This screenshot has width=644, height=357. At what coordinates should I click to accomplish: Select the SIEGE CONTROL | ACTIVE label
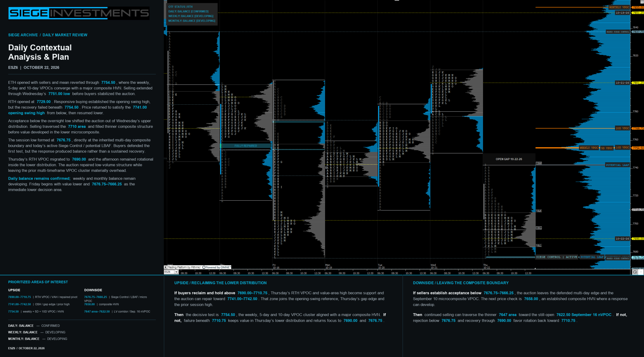(557, 257)
